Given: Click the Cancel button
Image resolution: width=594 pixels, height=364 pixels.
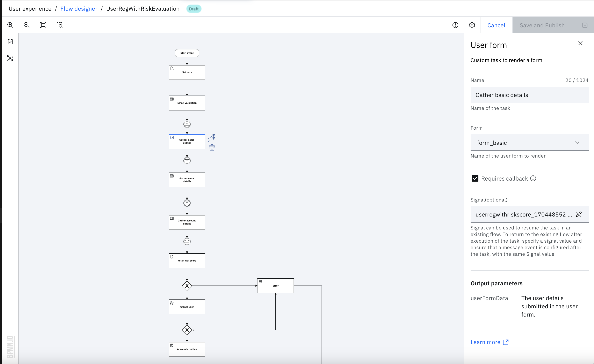Looking at the screenshot, I should [496, 25].
